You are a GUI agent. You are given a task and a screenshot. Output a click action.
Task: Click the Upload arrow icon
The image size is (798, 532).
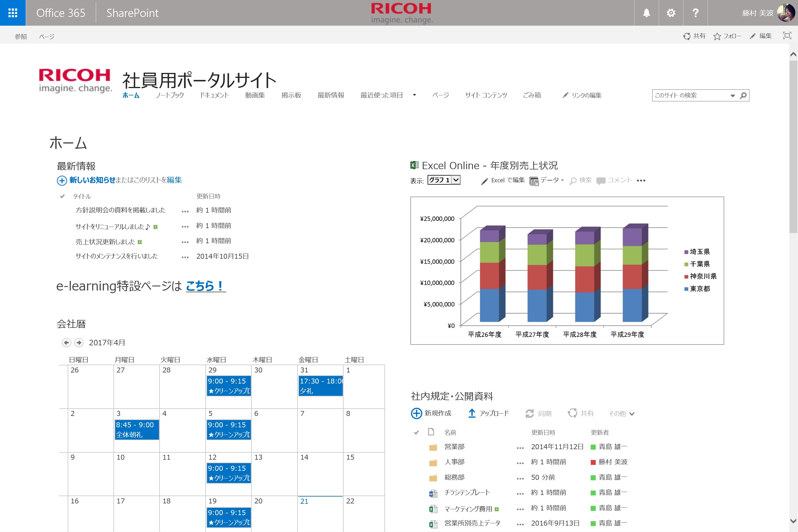click(x=472, y=413)
